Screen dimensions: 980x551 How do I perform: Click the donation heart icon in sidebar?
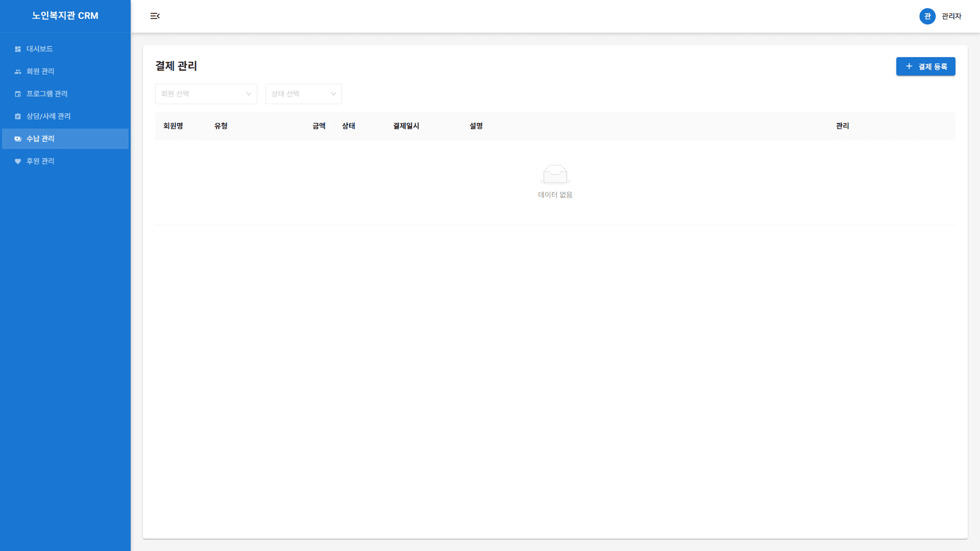18,161
